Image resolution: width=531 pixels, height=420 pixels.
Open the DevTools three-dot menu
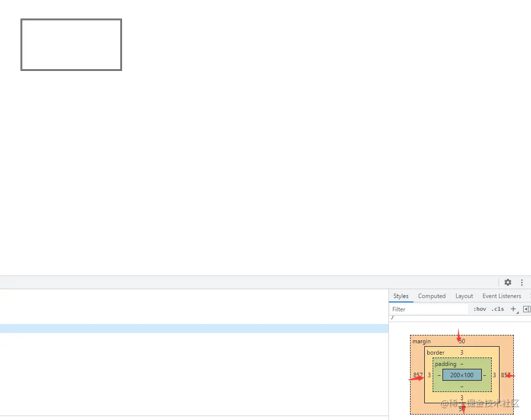click(x=522, y=282)
